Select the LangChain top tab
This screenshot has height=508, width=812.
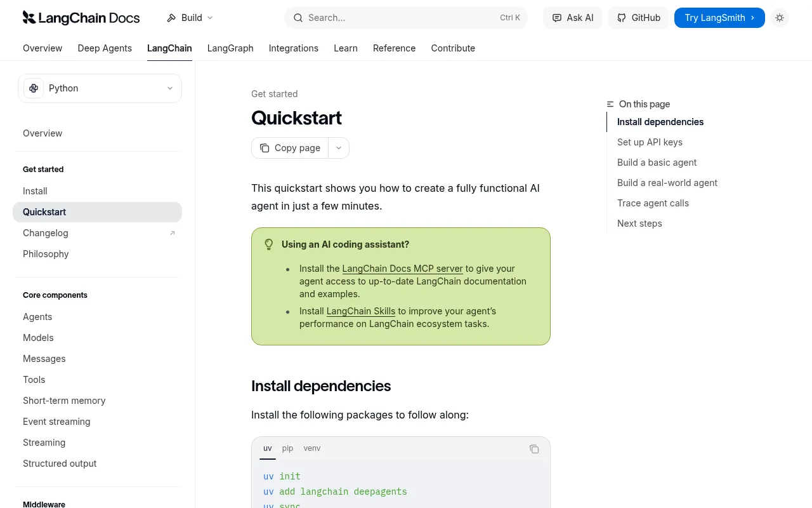pyautogui.click(x=169, y=48)
